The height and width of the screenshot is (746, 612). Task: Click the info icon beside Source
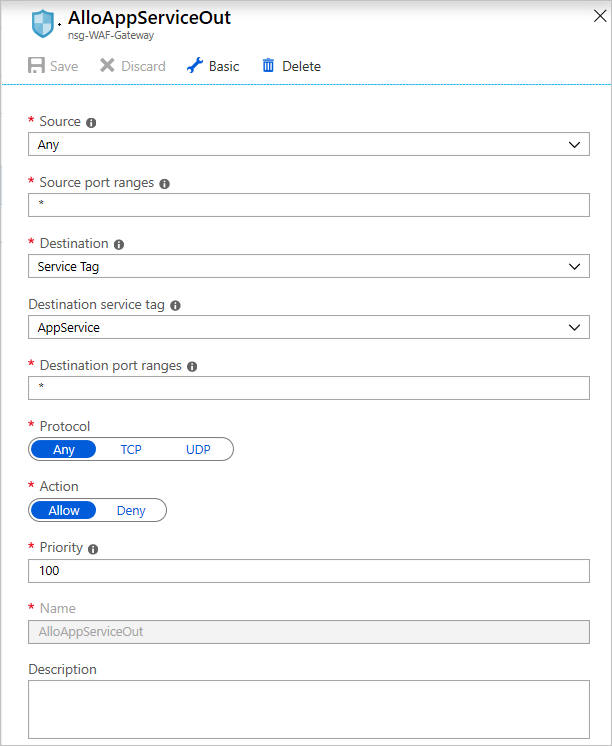click(91, 122)
